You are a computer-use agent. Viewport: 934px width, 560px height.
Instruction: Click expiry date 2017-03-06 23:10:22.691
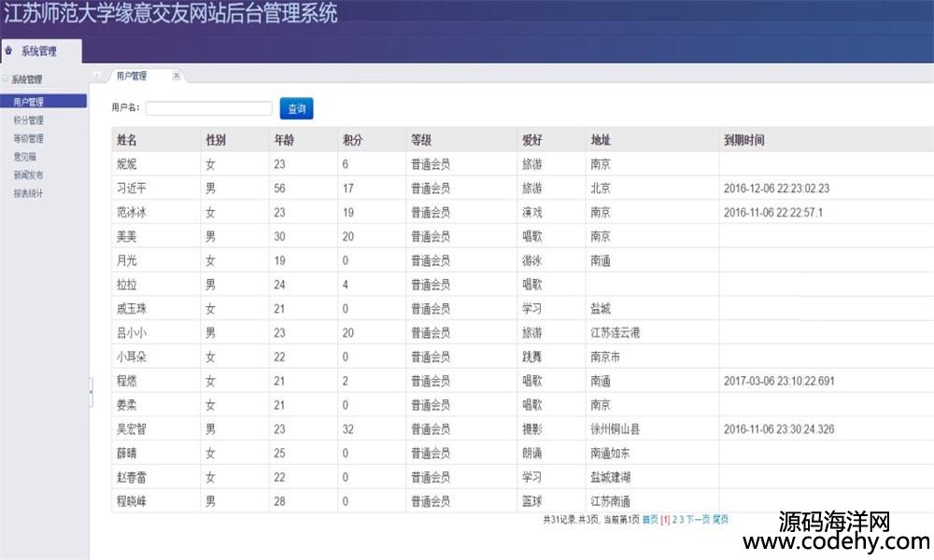point(779,381)
